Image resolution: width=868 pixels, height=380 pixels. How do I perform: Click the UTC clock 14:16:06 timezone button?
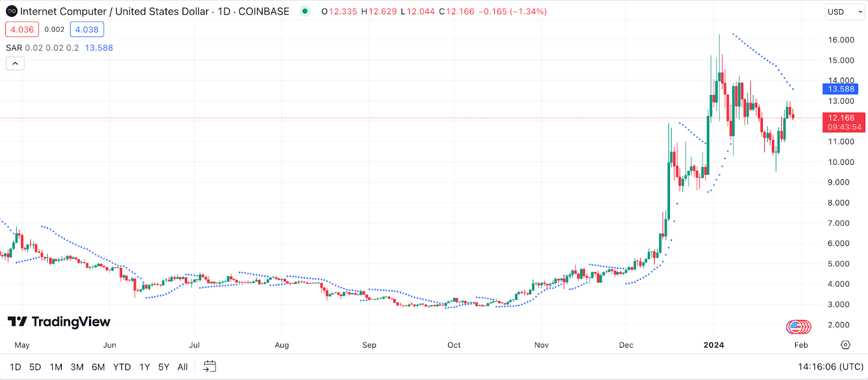[x=830, y=367]
